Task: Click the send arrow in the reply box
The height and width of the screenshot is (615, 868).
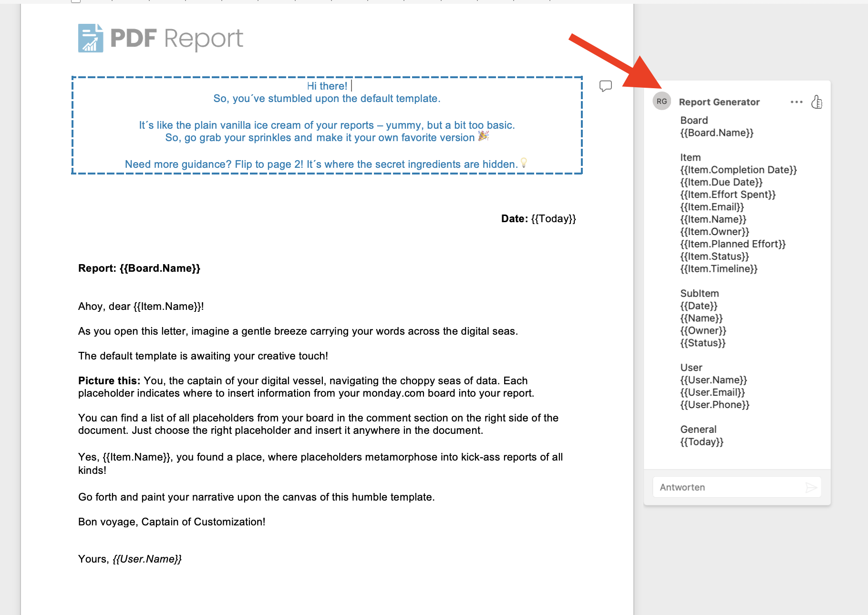Action: pos(811,487)
